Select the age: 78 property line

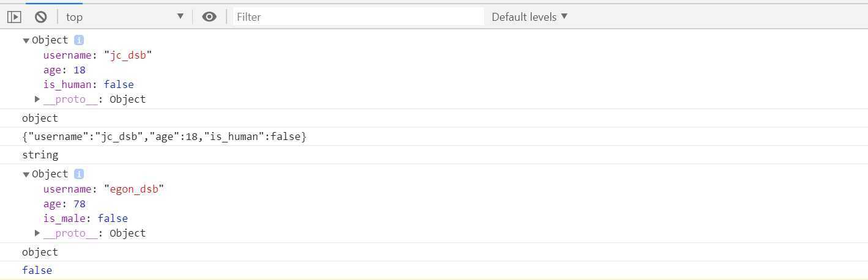64,204
